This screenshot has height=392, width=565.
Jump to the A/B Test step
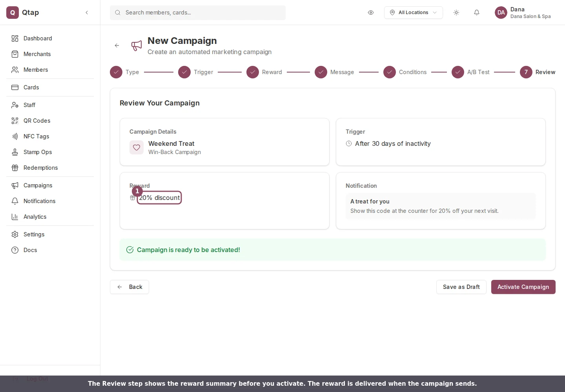click(x=471, y=72)
